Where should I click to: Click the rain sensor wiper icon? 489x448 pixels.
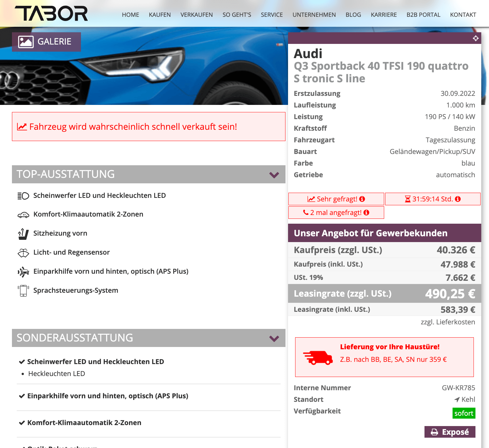tap(23, 253)
